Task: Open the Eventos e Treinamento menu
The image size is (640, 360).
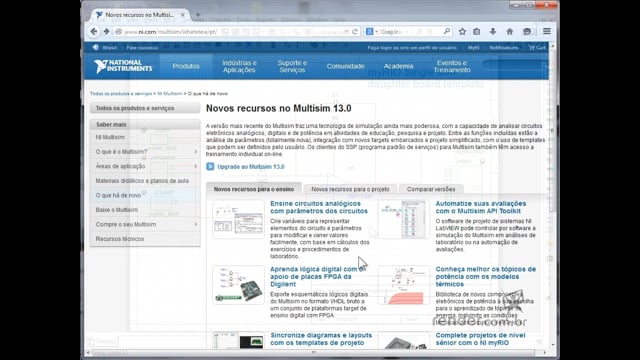Action: click(x=452, y=66)
